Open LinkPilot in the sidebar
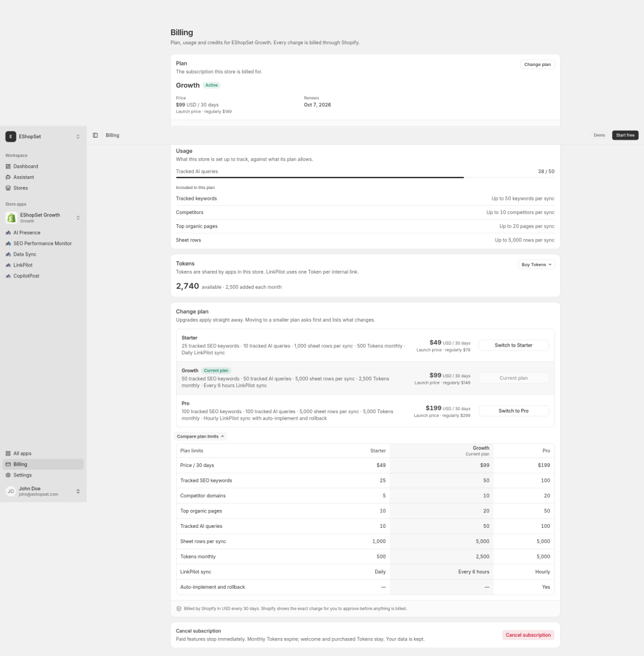 click(43, 265)
